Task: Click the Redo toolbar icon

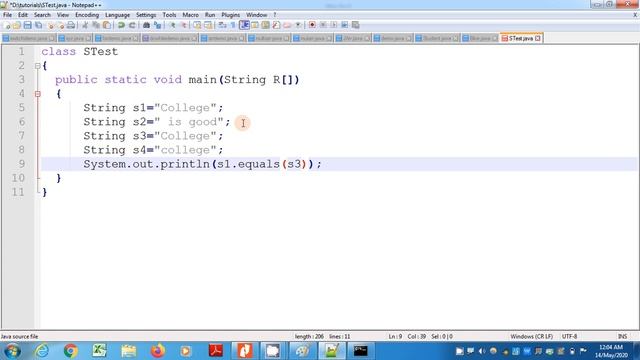Action: (132, 25)
